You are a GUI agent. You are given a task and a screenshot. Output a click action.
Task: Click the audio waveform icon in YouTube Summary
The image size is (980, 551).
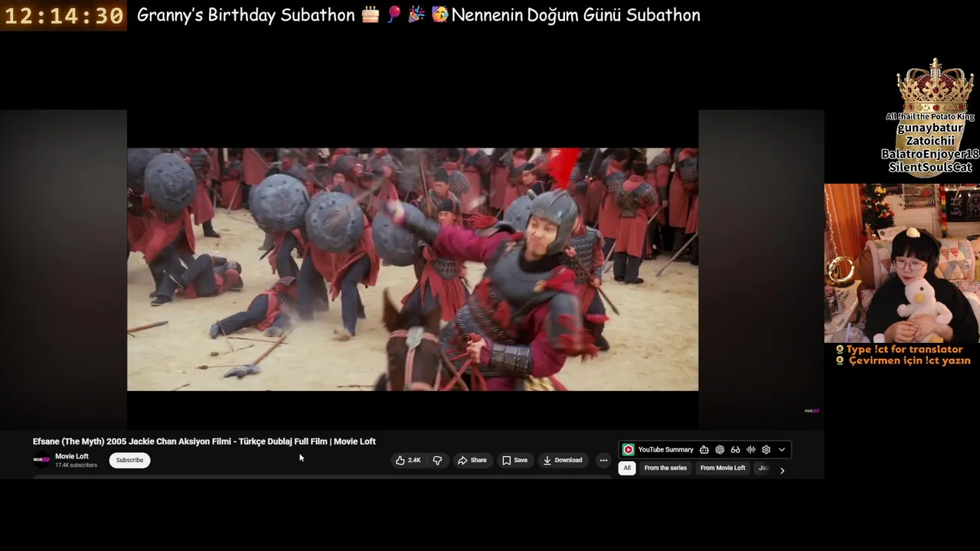751,450
